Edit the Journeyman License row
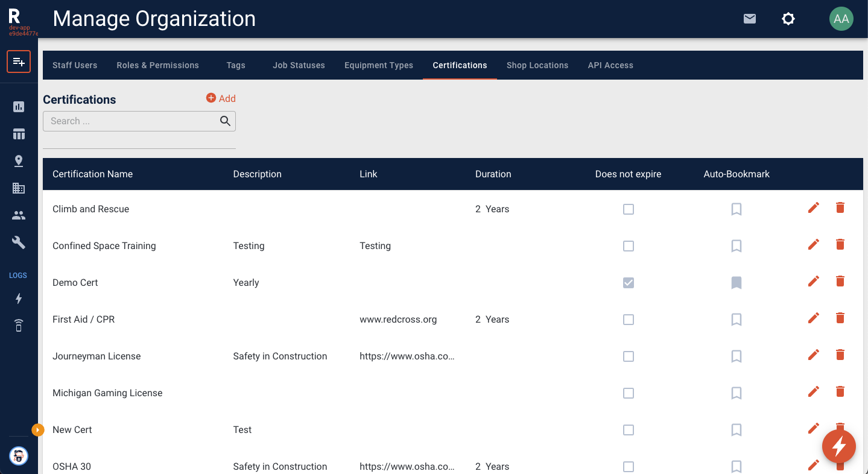The width and height of the screenshot is (868, 474). click(814, 355)
